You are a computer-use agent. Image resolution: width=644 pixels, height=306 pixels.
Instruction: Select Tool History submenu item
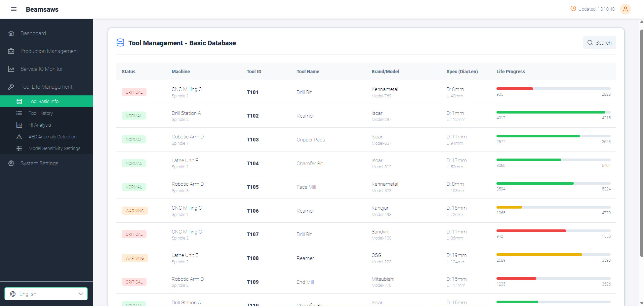(x=46, y=113)
